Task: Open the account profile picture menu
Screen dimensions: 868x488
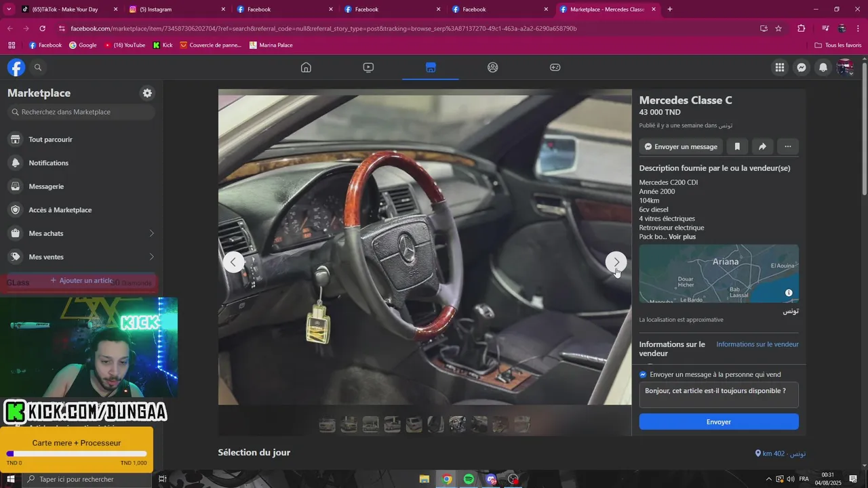Action: (x=845, y=67)
